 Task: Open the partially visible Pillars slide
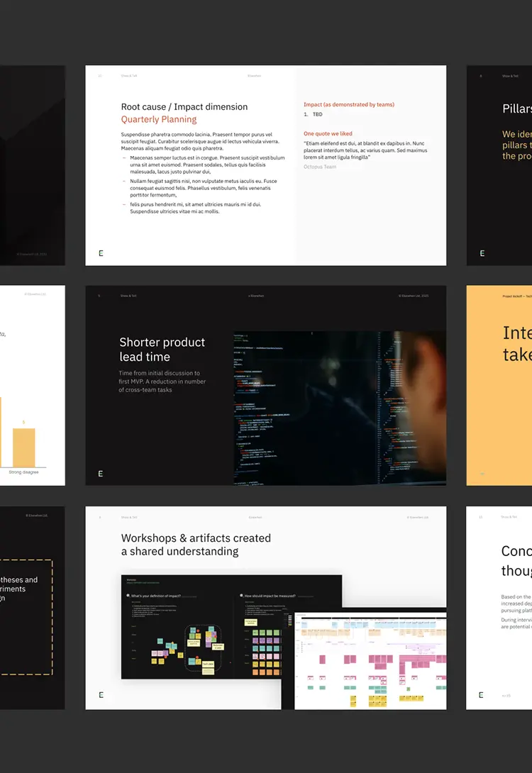[499, 165]
